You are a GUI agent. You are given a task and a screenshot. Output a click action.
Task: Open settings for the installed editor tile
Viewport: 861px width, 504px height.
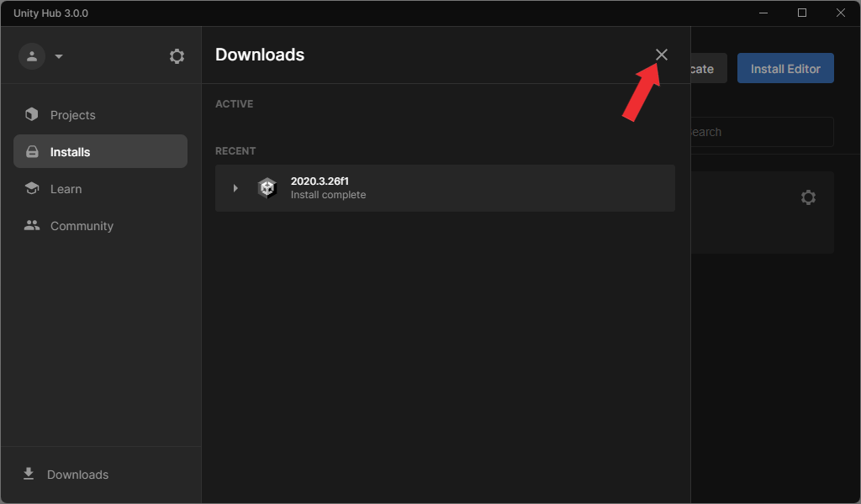coord(808,197)
